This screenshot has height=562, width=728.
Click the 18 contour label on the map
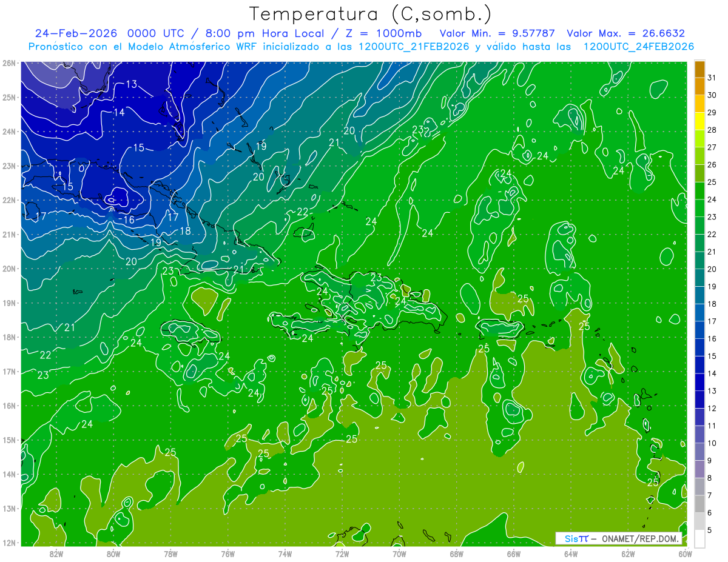pyautogui.click(x=185, y=231)
